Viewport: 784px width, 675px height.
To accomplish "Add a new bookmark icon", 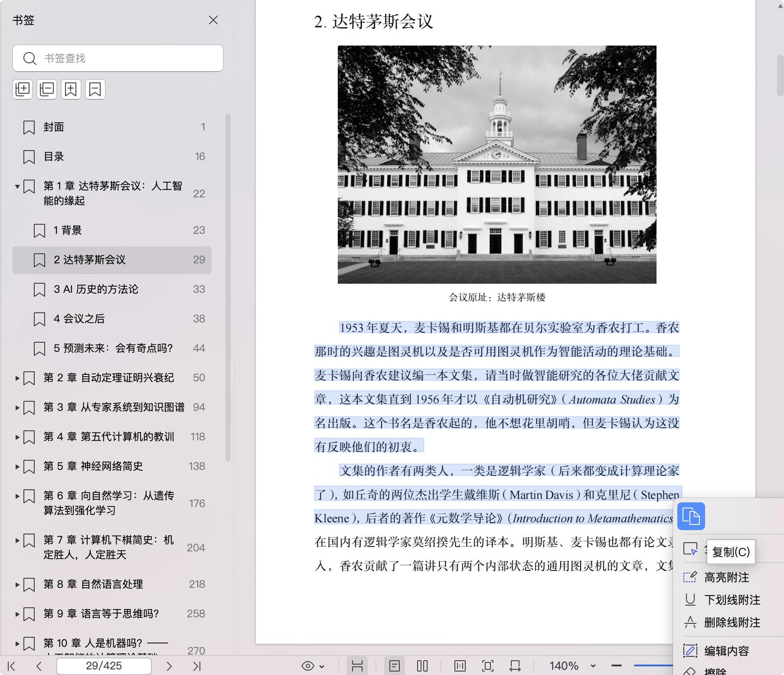I will [x=71, y=89].
